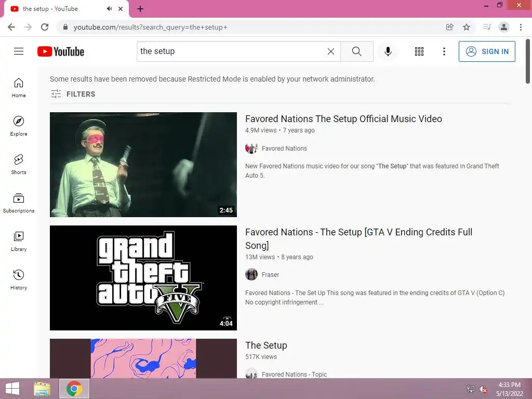Open the pink and blue The Setup thumbnail
The image size is (532, 399).
click(143, 358)
